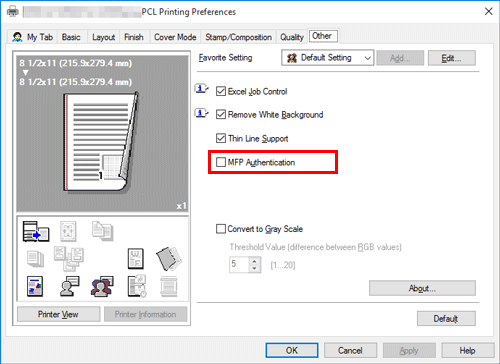The image size is (500, 364).
Task: Click the Printer View button
Action: (x=58, y=314)
